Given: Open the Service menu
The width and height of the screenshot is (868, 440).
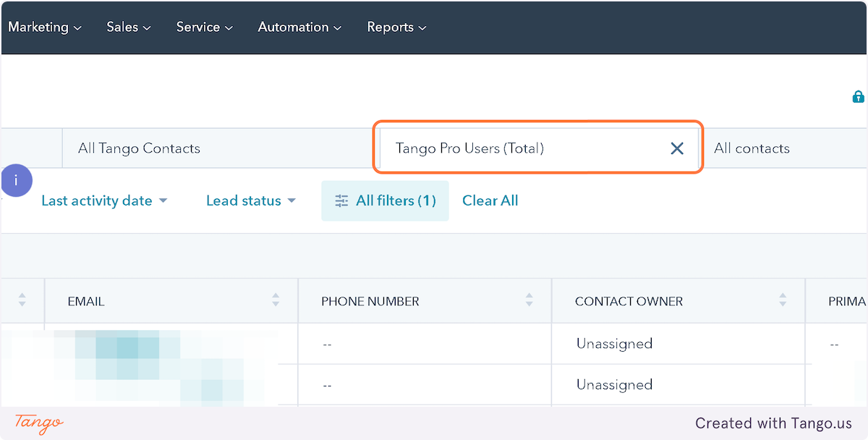Looking at the screenshot, I should 205,27.
